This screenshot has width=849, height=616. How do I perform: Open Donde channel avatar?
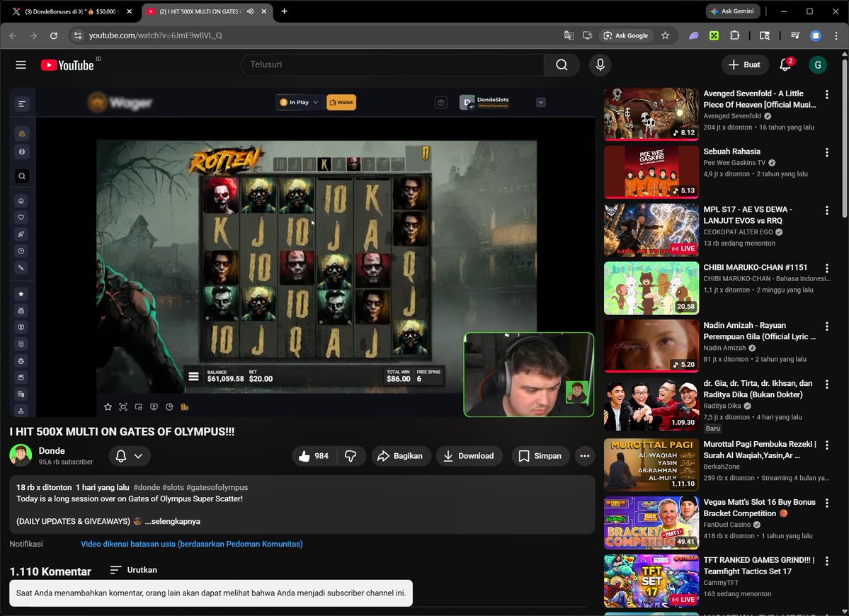21,455
